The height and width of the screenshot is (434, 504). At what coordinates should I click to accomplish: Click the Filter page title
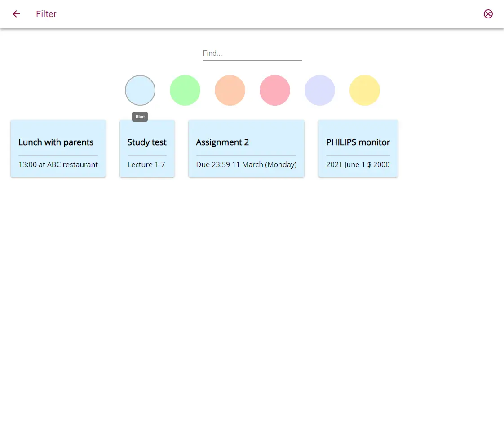[x=46, y=14]
